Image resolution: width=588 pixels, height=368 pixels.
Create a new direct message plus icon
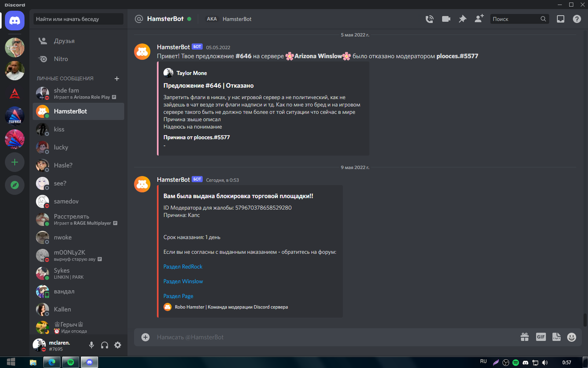117,79
